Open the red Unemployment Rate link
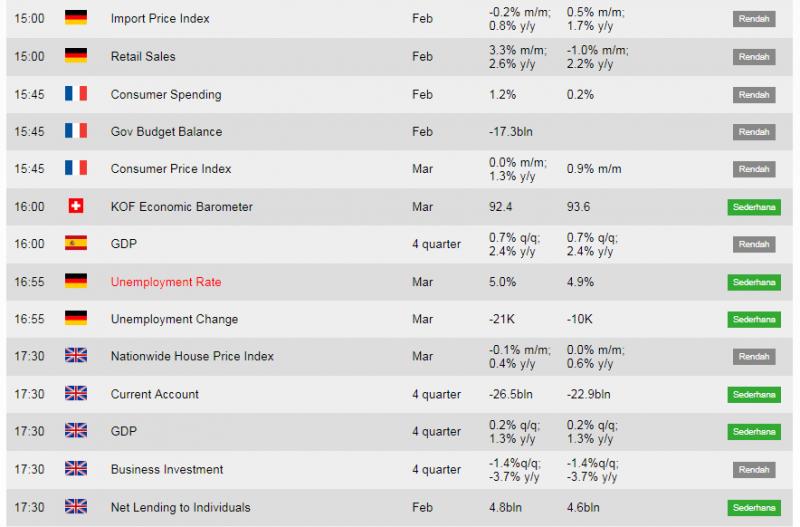This screenshot has width=800, height=527. coord(166,282)
